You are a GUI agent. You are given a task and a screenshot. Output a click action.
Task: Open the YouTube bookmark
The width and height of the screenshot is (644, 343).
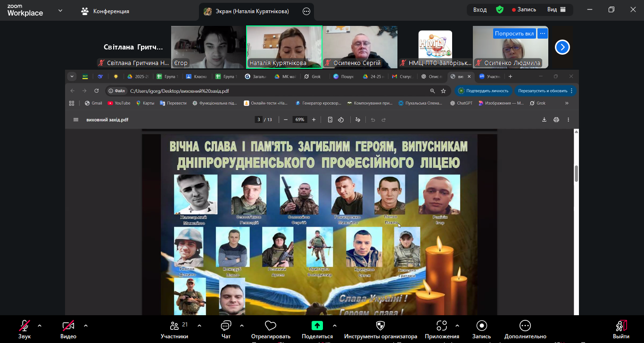tap(119, 103)
